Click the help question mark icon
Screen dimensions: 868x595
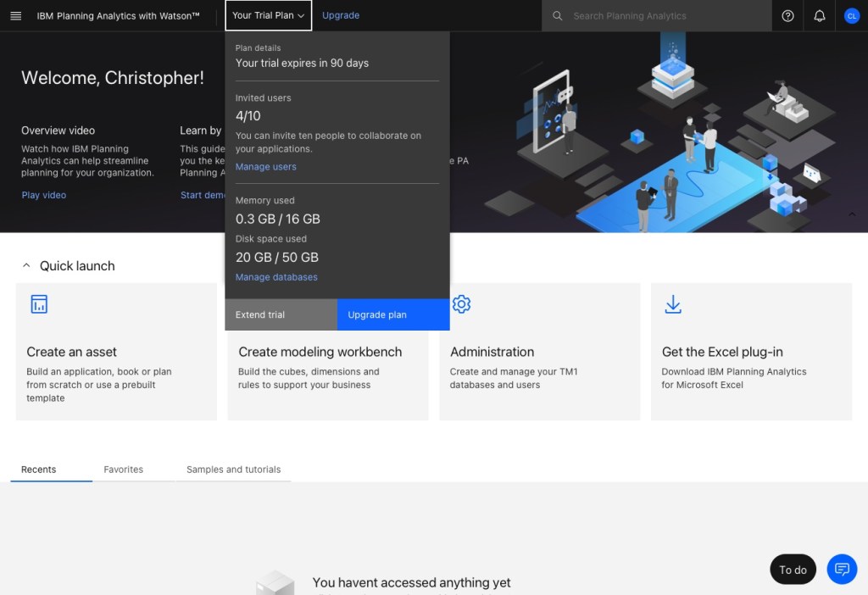(x=787, y=15)
